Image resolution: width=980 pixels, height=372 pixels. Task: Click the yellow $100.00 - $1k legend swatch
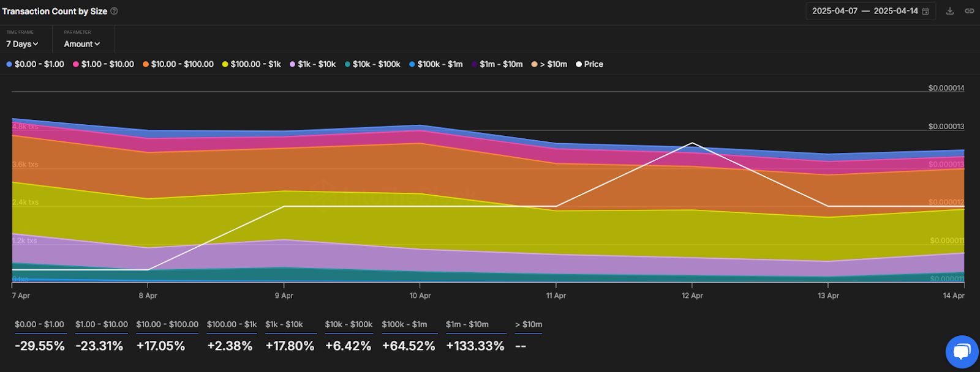[225, 64]
